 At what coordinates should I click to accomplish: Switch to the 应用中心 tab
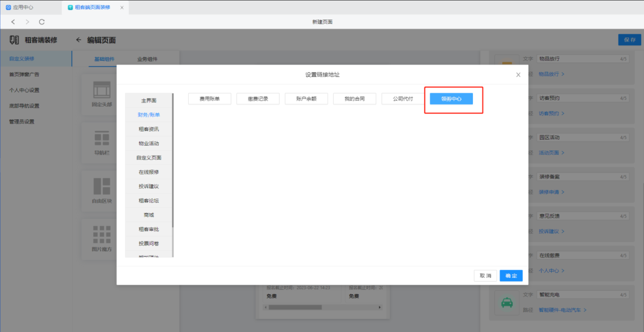click(20, 7)
